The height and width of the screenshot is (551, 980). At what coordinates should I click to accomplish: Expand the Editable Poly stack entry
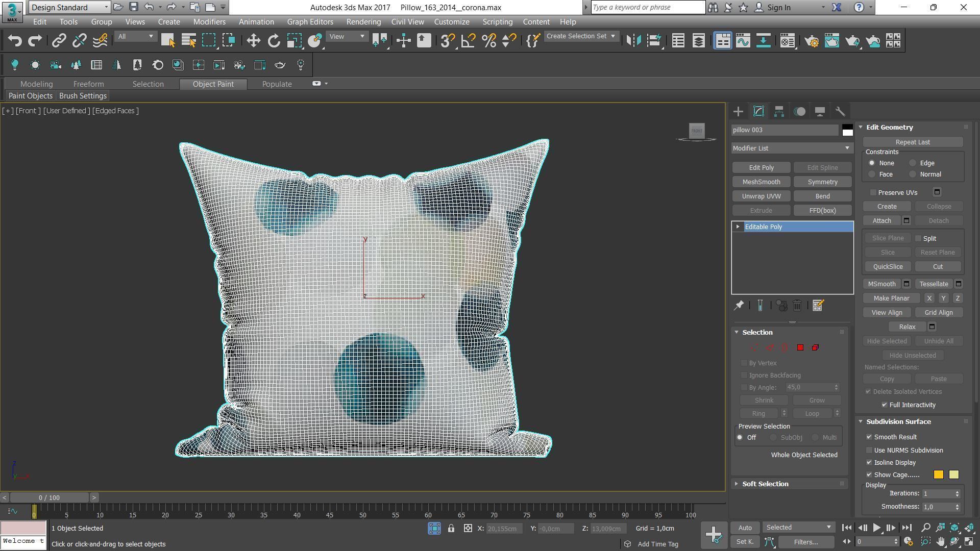click(x=738, y=227)
